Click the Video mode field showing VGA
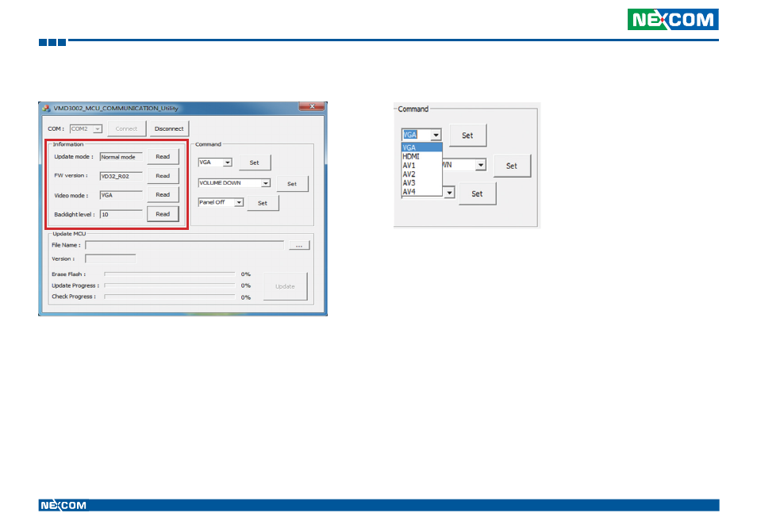The width and height of the screenshot is (757, 532). click(x=121, y=195)
